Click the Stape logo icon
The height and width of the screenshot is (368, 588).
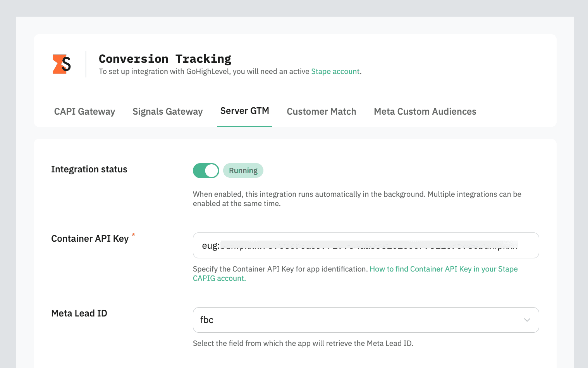click(62, 64)
